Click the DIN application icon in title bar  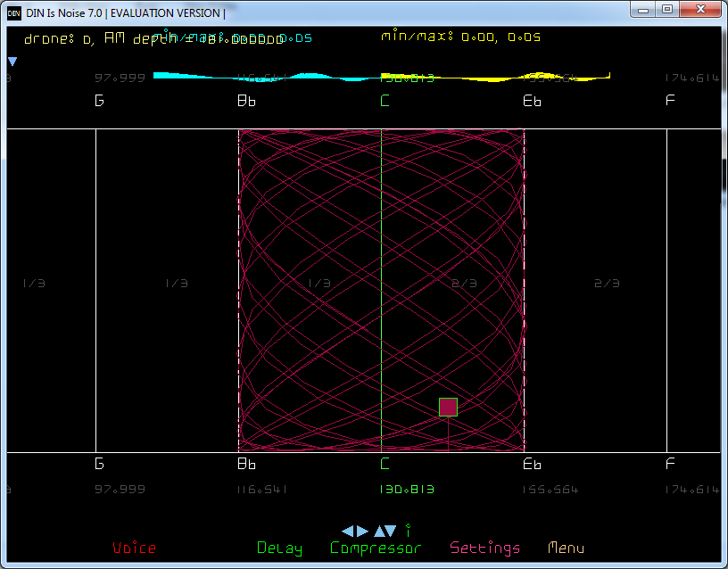click(14, 12)
